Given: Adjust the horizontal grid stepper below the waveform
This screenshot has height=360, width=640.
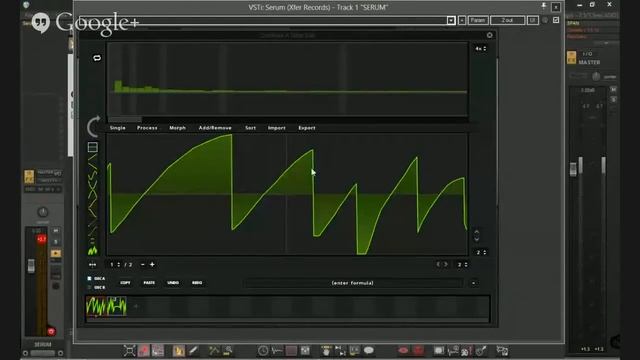Looking at the screenshot, I should pyautogui.click(x=462, y=264).
